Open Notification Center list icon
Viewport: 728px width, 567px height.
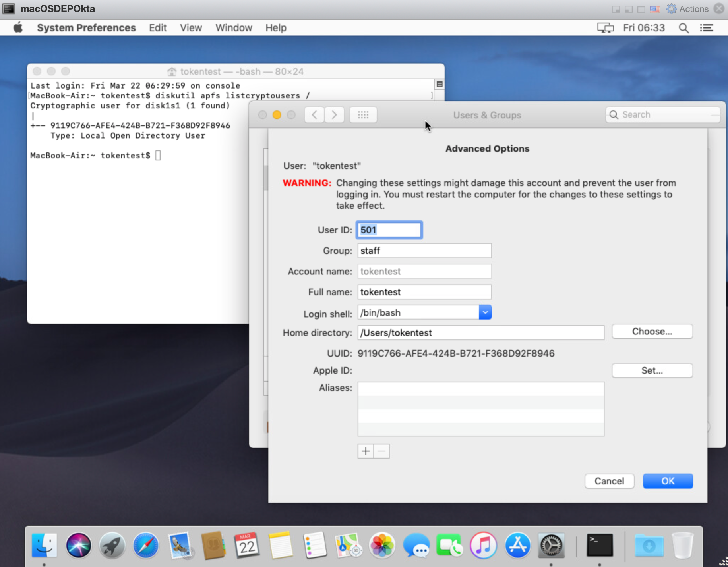click(x=707, y=28)
